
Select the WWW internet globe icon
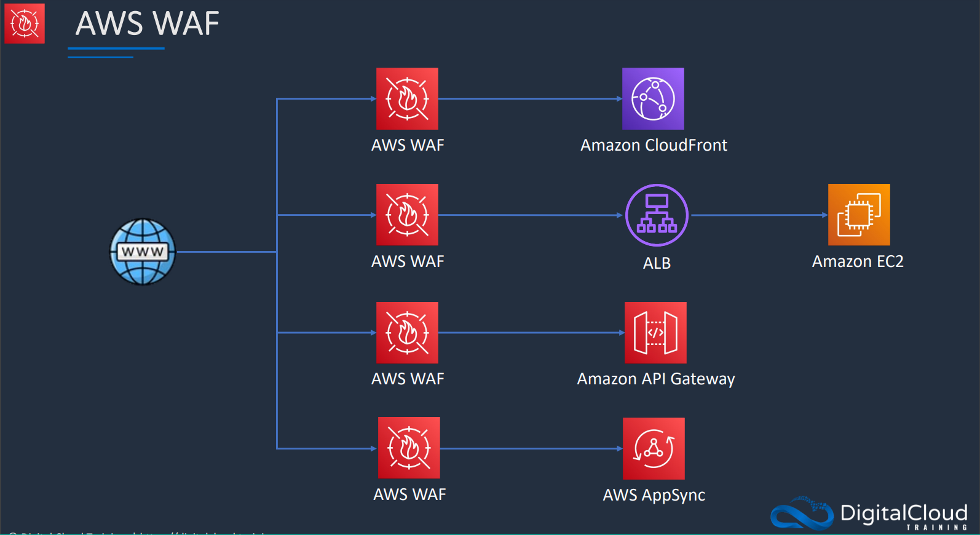click(x=143, y=252)
